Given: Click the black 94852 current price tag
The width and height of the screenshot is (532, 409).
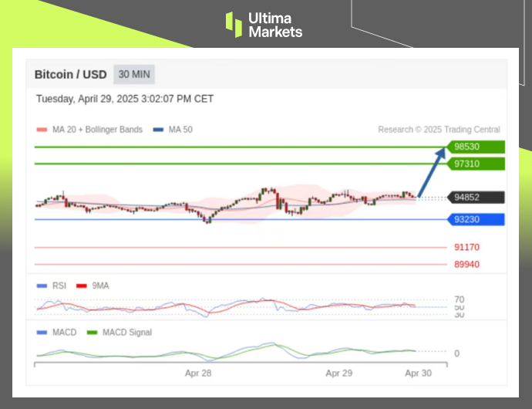Looking at the screenshot, I should pyautogui.click(x=476, y=198).
